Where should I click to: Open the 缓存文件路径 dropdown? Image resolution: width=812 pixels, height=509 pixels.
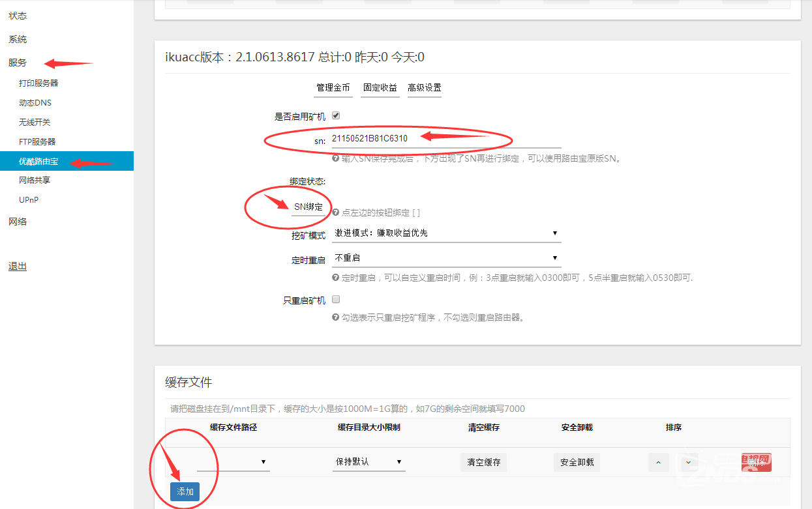point(233,462)
